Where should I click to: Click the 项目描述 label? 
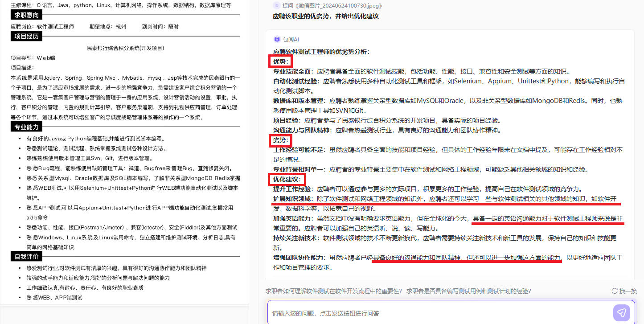[x=22, y=68]
